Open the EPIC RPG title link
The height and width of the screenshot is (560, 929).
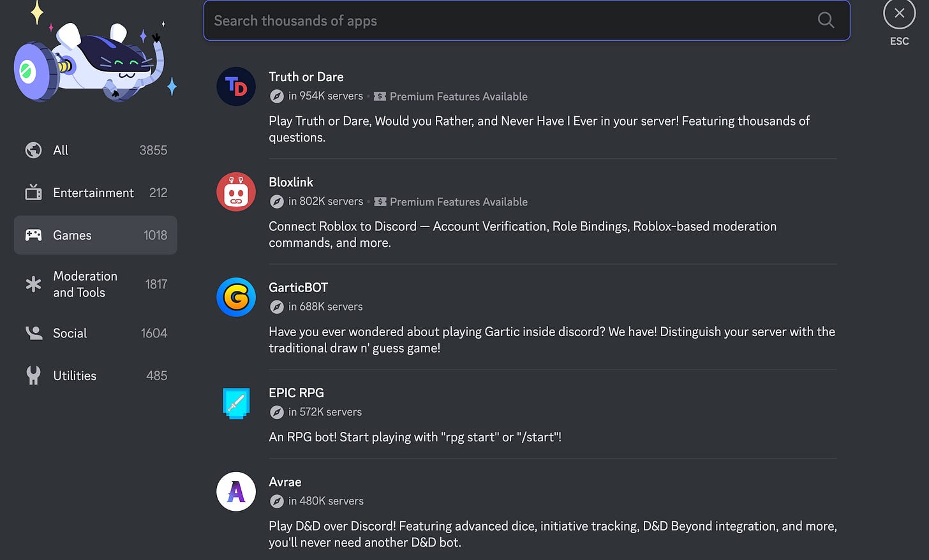point(296,392)
